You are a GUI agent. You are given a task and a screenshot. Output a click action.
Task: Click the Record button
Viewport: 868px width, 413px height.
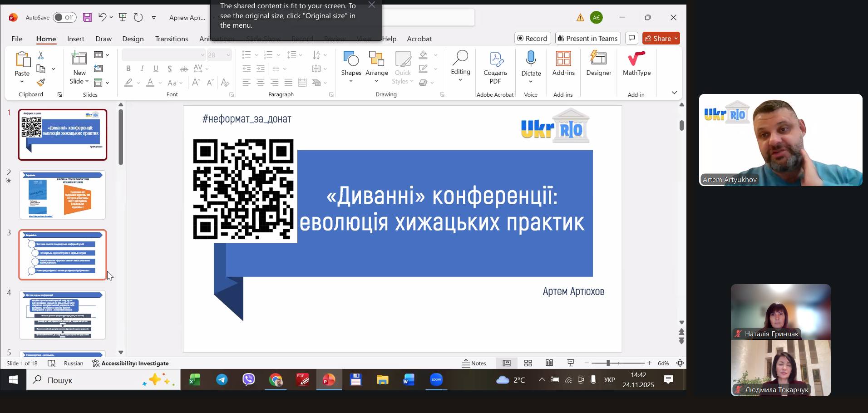pyautogui.click(x=532, y=39)
